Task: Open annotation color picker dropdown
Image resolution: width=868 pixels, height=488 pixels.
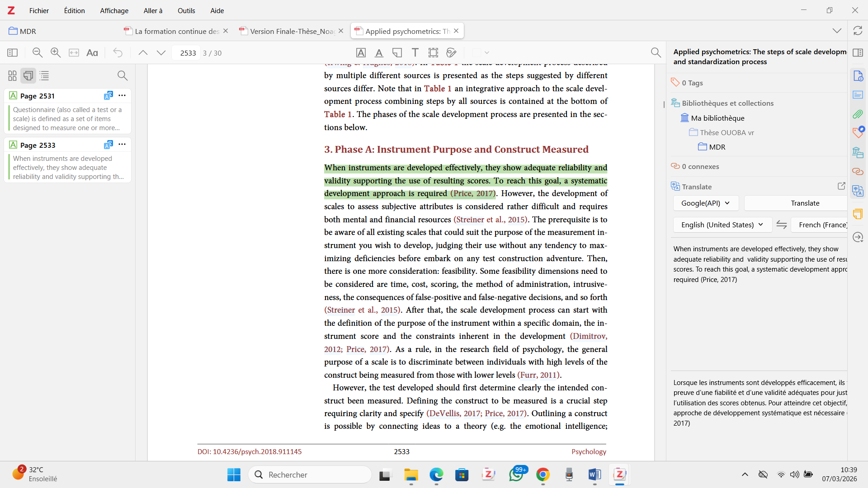Action: (x=487, y=53)
